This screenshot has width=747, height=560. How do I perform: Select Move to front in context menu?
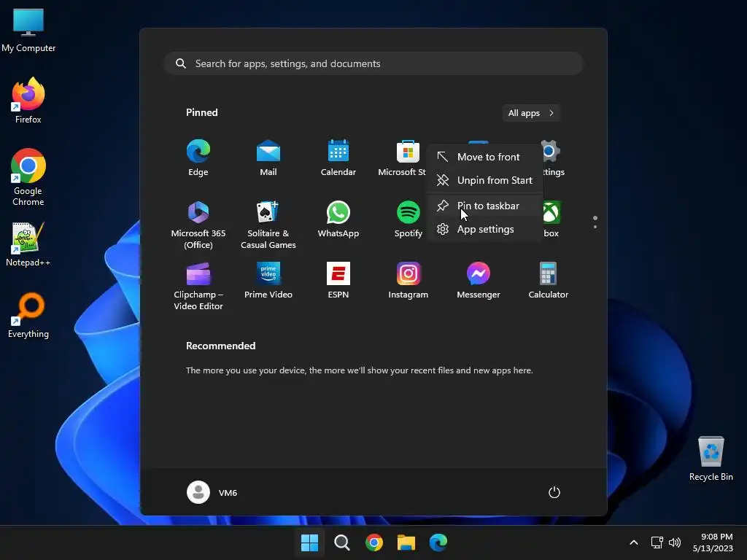(x=484, y=157)
